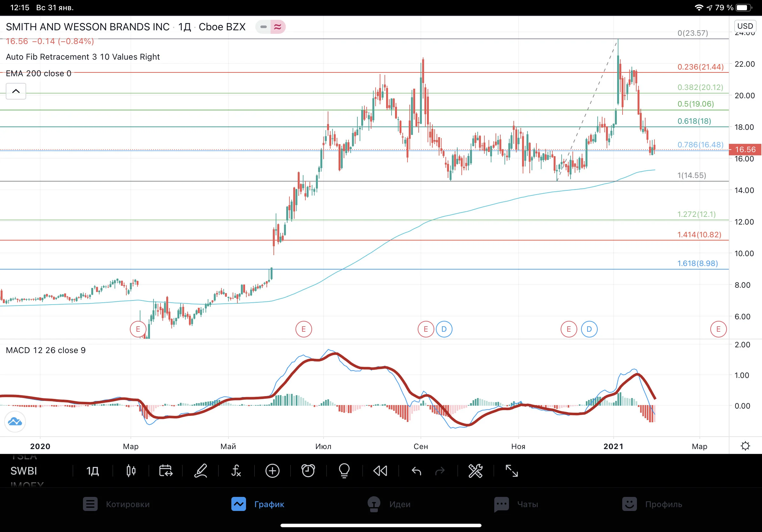
Task: Click the 0.786(16.48) Fibonacci level label
Action: click(700, 144)
